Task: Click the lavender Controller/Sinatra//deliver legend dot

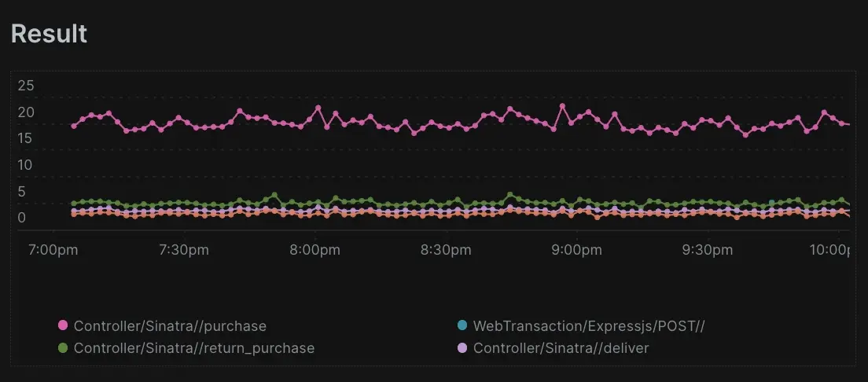Action: pyautogui.click(x=462, y=347)
